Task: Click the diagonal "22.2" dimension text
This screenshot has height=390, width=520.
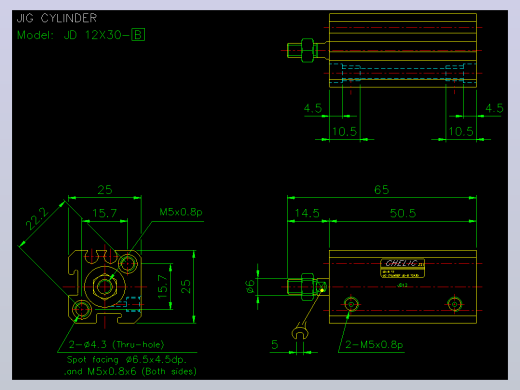Action: pos(37,219)
